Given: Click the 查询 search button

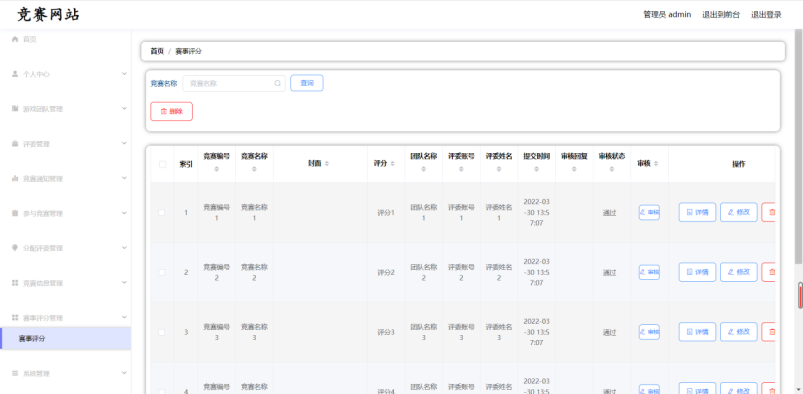Looking at the screenshot, I should point(307,83).
